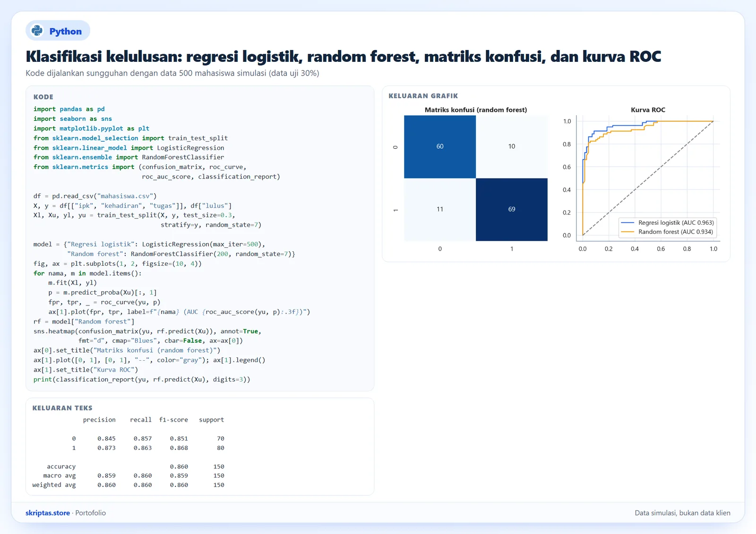Click the main title 'Klasifikasi kelulusan' heading
756x534 pixels.
pos(343,57)
